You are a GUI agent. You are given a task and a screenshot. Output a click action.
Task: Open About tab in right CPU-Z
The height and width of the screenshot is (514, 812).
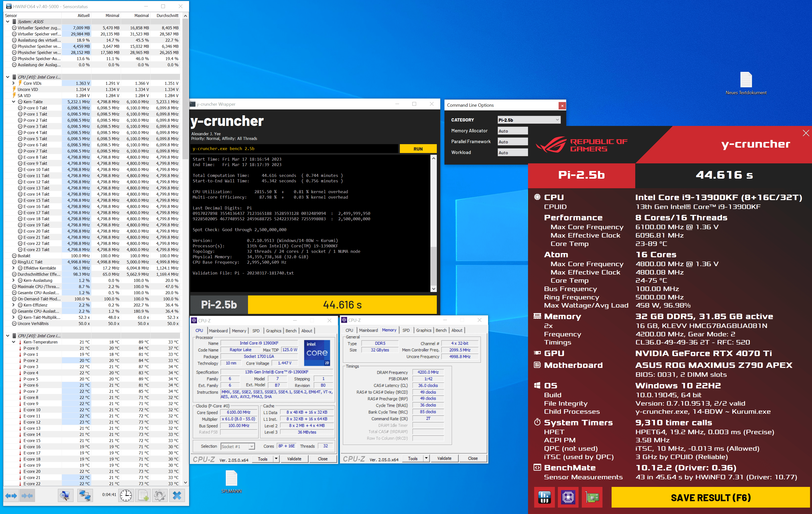pos(457,330)
